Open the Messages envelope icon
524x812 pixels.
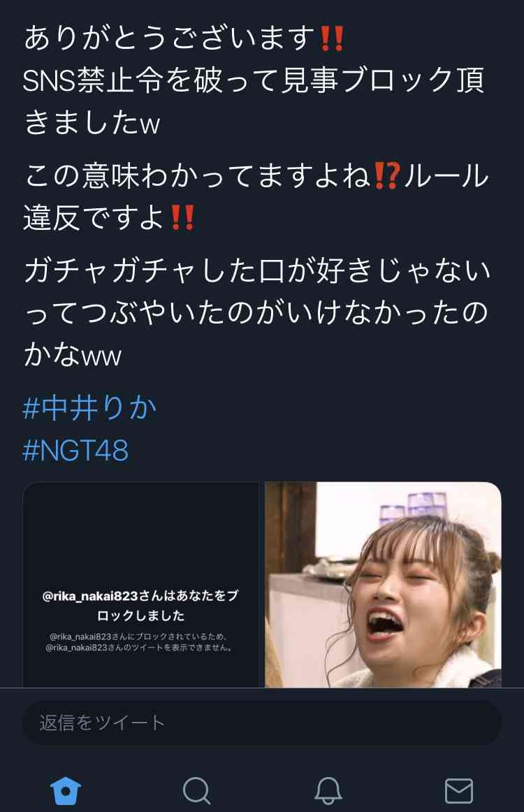coord(459,791)
